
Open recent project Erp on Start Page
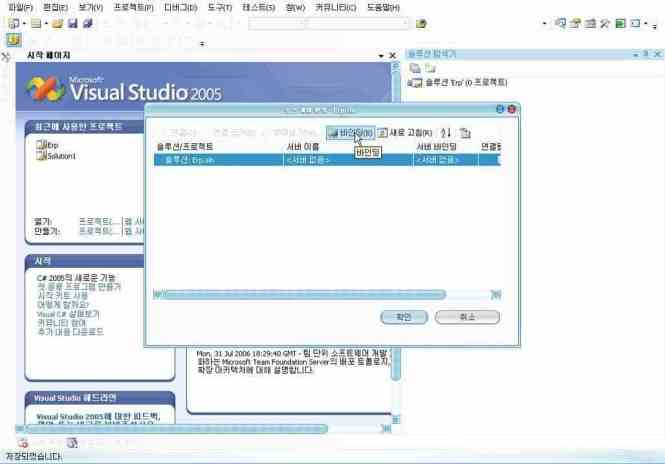tap(48, 145)
